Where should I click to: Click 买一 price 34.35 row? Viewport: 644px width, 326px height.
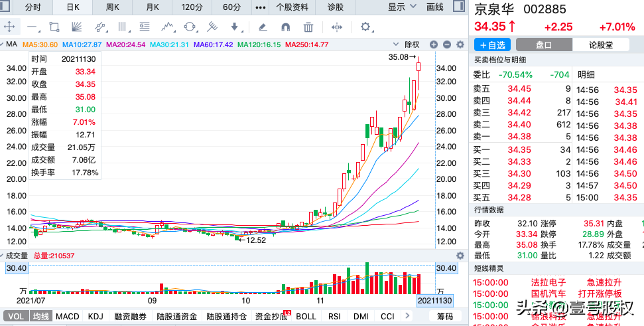(x=521, y=149)
